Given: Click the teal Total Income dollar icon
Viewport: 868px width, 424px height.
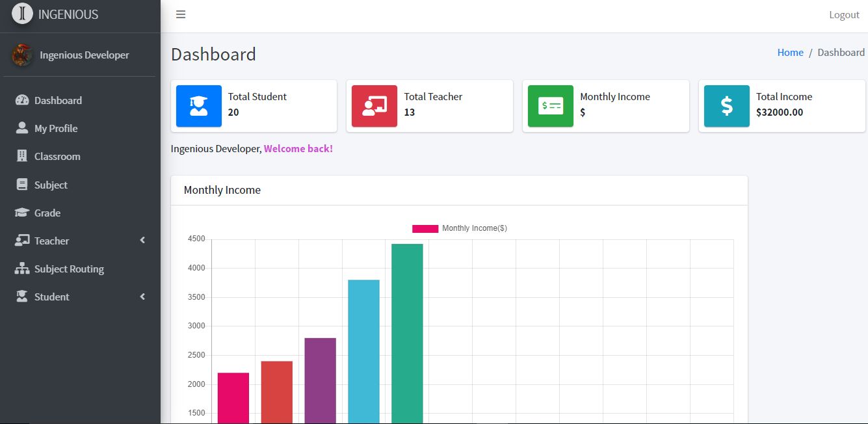Looking at the screenshot, I should pos(727,106).
